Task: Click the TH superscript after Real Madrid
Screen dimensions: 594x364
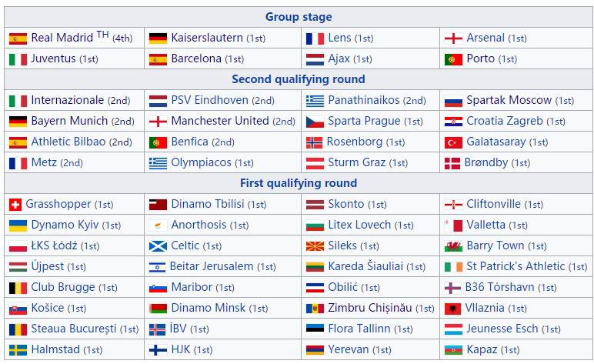Action: click(102, 35)
